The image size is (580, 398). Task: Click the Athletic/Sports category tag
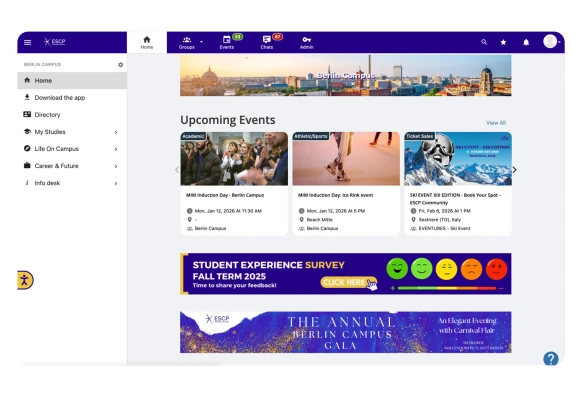pyautogui.click(x=311, y=136)
